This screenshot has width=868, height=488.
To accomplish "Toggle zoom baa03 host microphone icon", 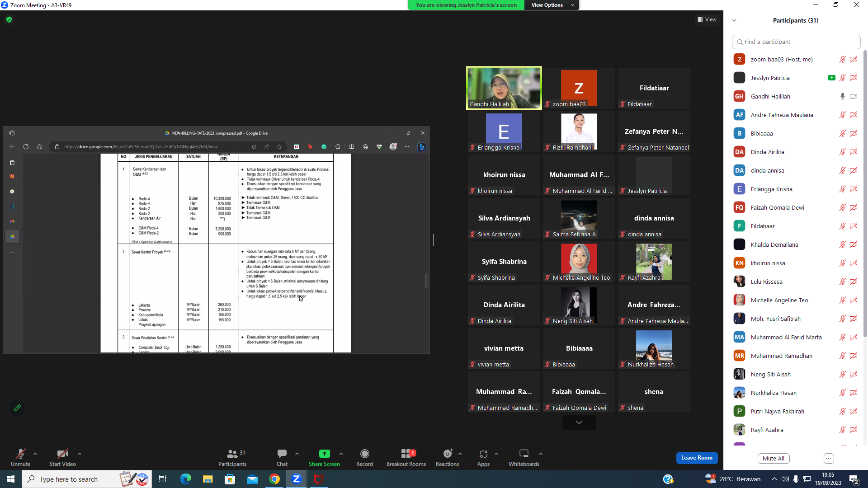I will [x=843, y=59].
